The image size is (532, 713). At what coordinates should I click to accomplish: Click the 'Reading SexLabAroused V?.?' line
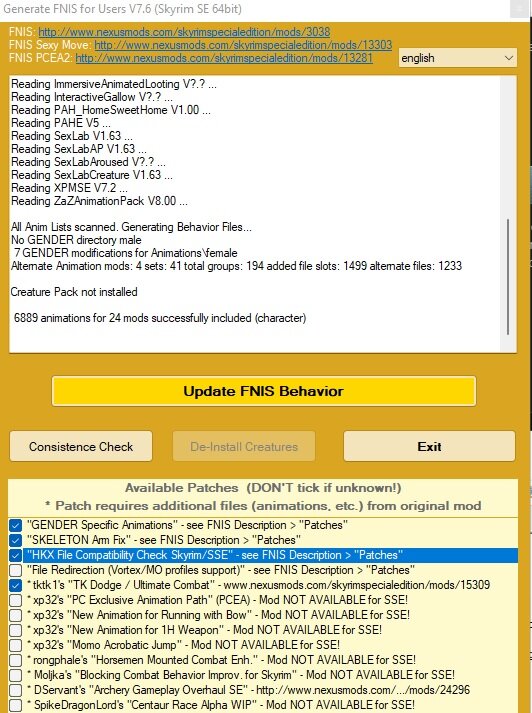(88, 162)
